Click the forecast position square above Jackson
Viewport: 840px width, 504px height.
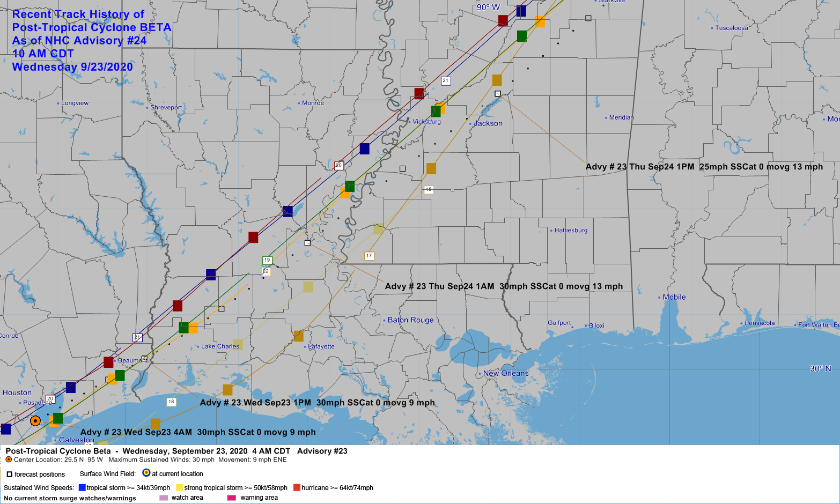point(498,94)
